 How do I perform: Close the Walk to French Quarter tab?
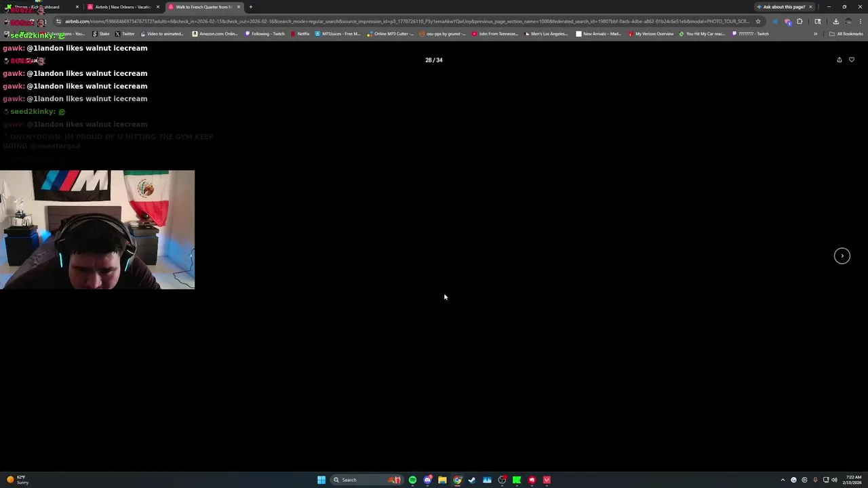point(239,7)
